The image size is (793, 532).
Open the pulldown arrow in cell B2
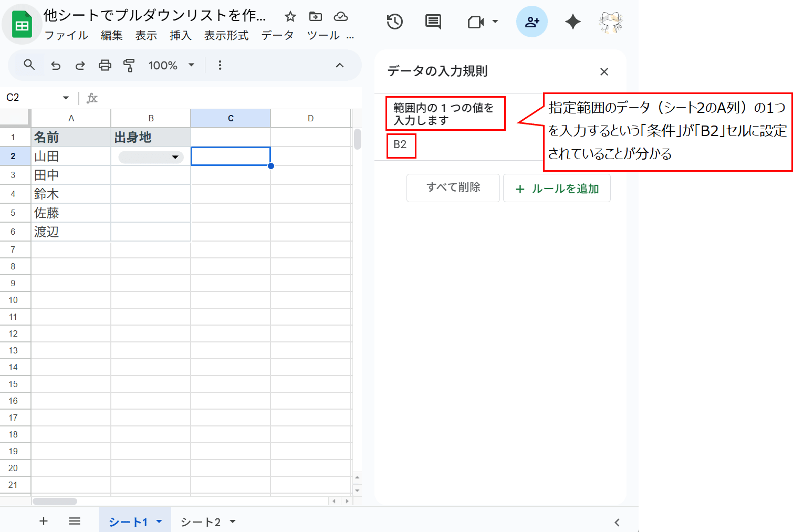175,157
